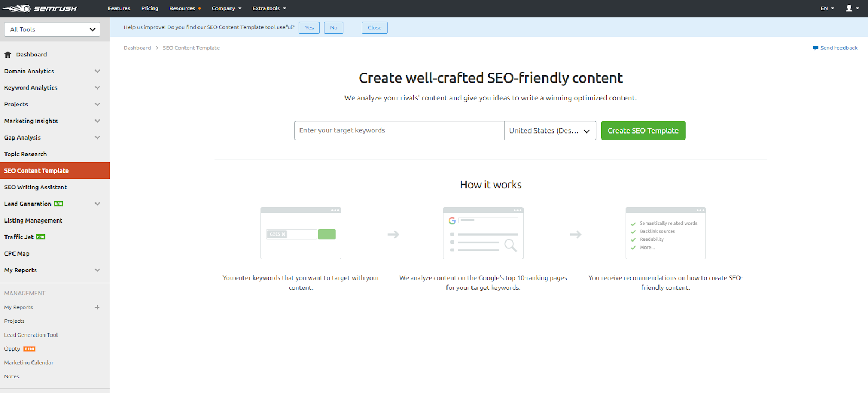The height and width of the screenshot is (393, 868).
Task: Open the EN language dropdown
Action: 827,8
